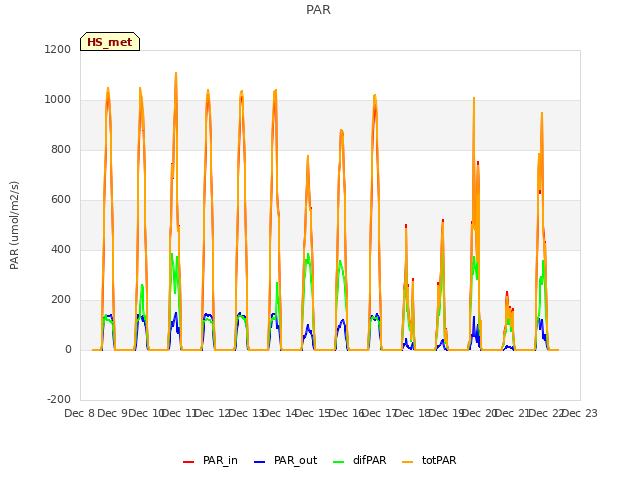Click the Dec 15 x-axis label
The height and width of the screenshot is (480, 640).
point(313,413)
